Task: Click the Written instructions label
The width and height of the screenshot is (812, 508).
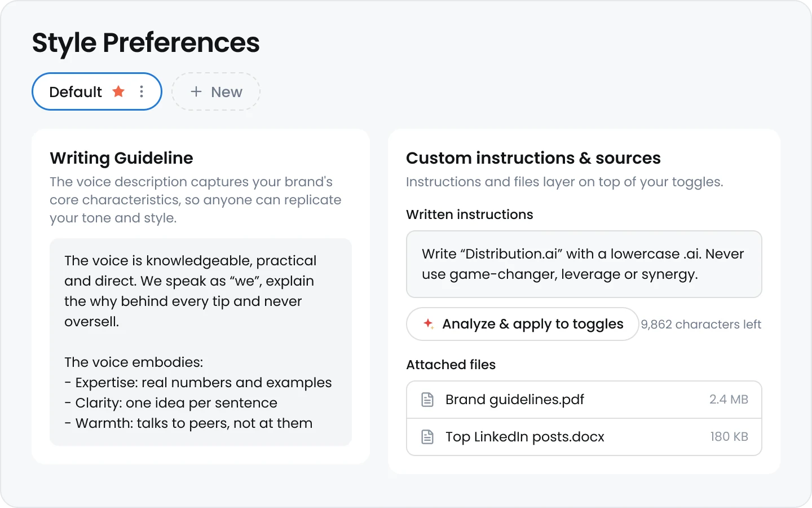Action: tap(470, 214)
